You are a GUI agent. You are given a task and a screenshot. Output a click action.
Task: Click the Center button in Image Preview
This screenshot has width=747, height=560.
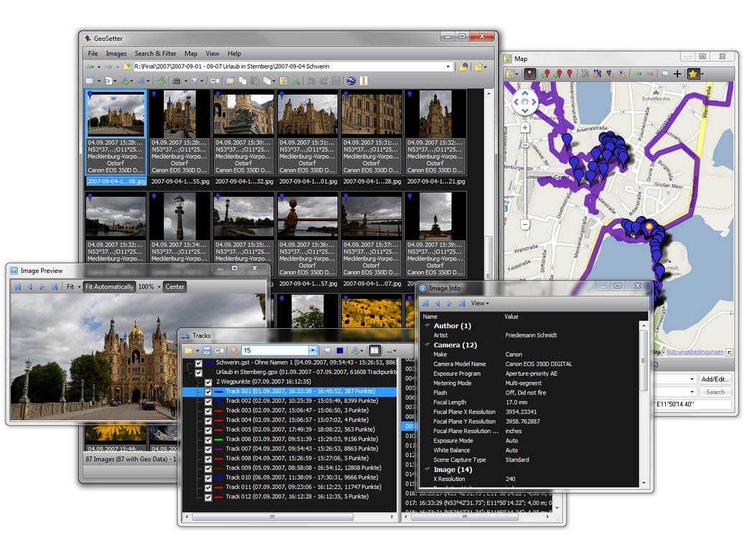175,286
